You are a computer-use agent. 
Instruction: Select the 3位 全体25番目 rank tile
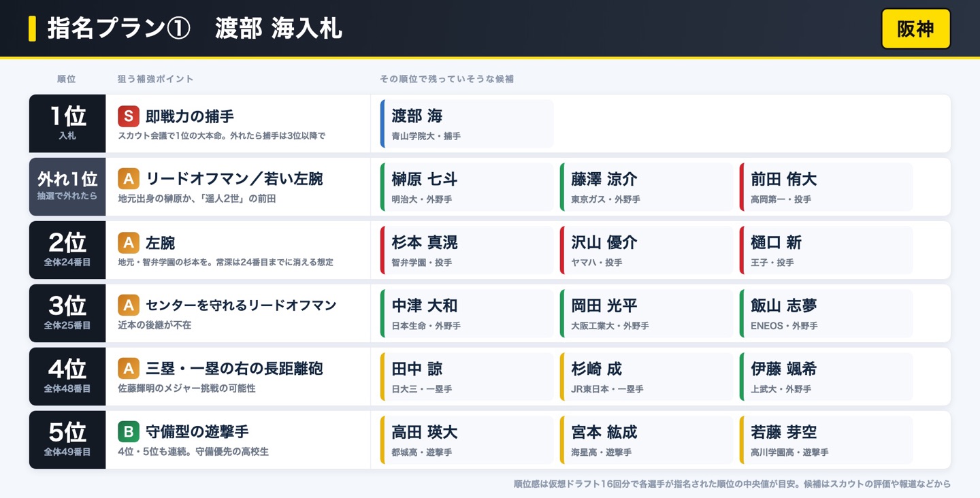(x=67, y=313)
